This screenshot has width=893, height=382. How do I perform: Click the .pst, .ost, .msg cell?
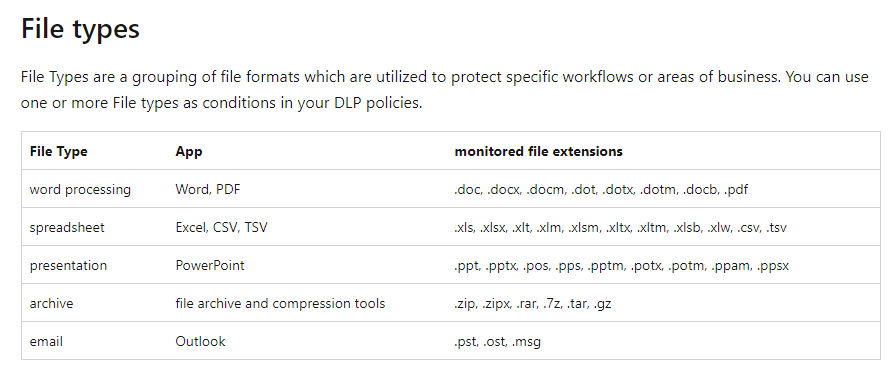coord(497,342)
